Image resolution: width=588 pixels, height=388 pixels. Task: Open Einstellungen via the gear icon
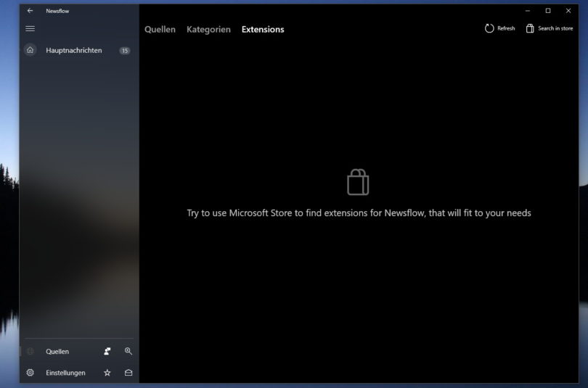[30, 373]
